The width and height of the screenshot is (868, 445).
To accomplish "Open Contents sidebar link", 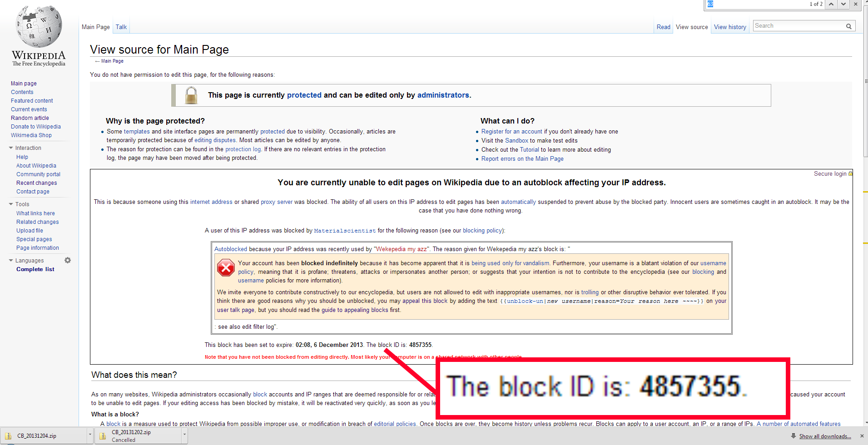I will coord(22,92).
